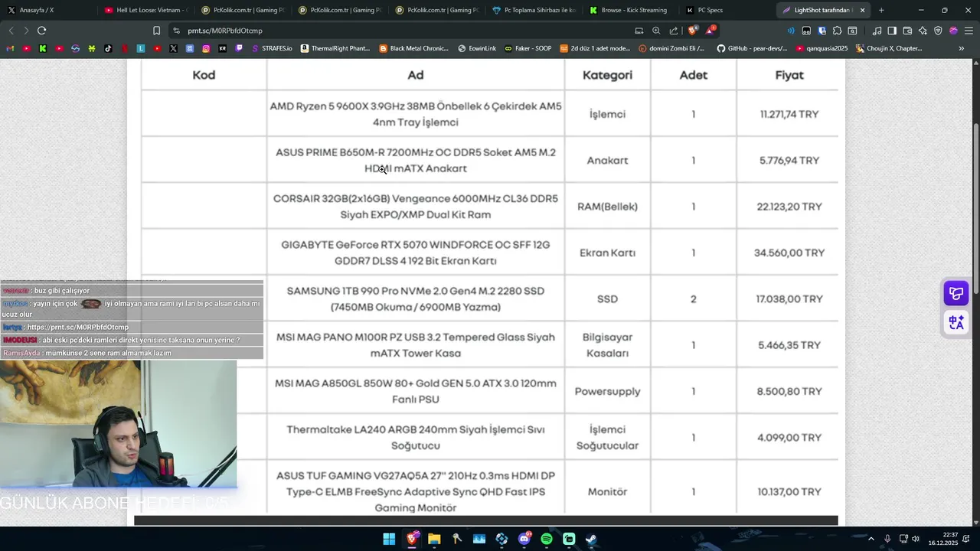Select the GIGABYTE GeForce RTX 5070 name
The height and width of the screenshot is (551, 980).
click(x=416, y=253)
